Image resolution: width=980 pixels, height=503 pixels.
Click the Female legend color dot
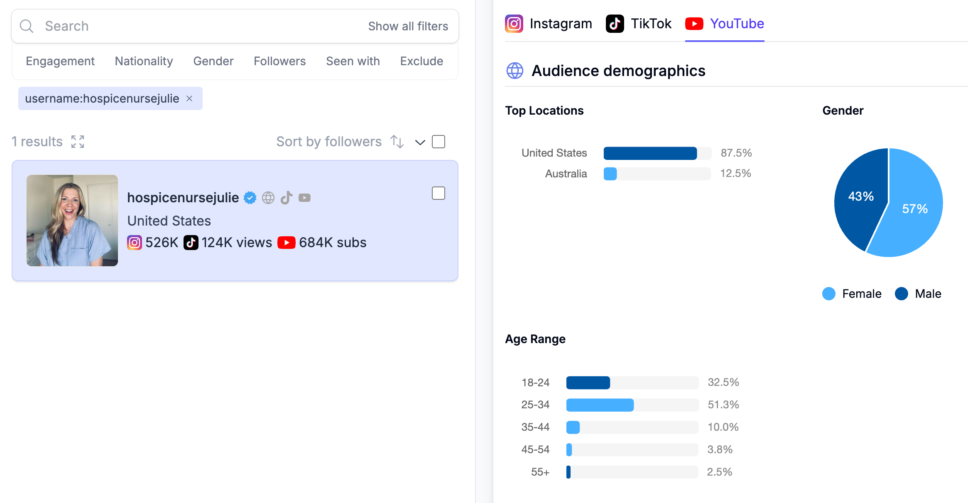point(829,294)
